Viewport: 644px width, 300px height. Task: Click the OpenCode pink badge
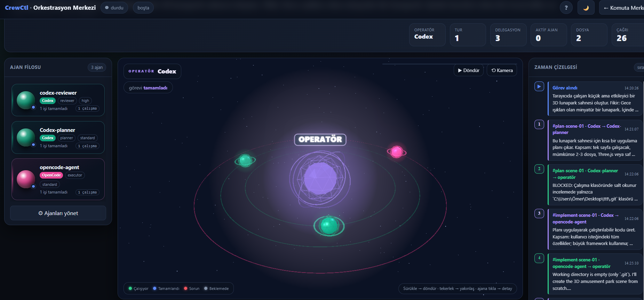(x=51, y=175)
